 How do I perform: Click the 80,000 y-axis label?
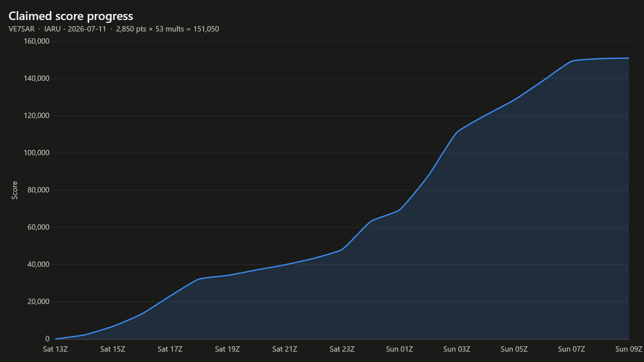pyautogui.click(x=38, y=190)
